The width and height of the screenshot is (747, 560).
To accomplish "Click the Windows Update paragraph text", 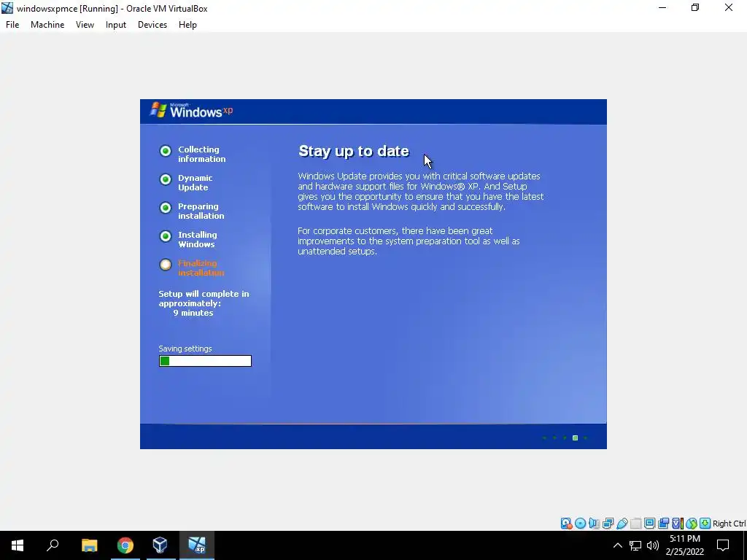I will pos(421,192).
